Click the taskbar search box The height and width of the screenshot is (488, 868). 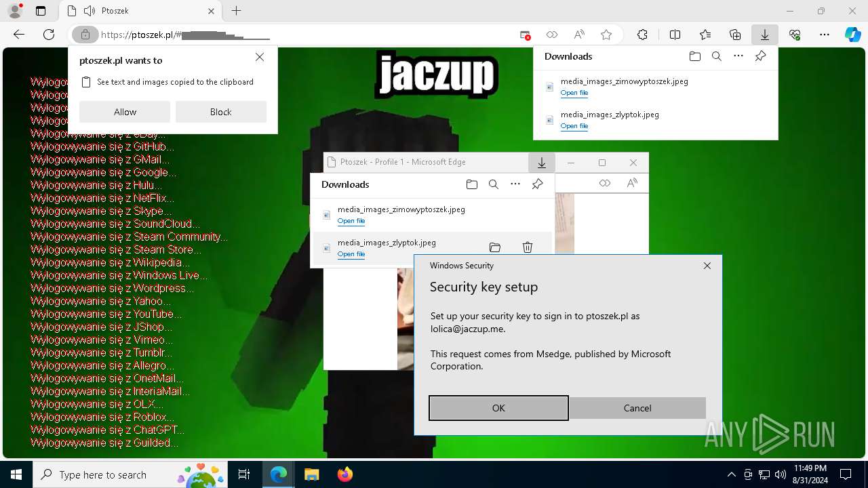pyautogui.click(x=131, y=474)
